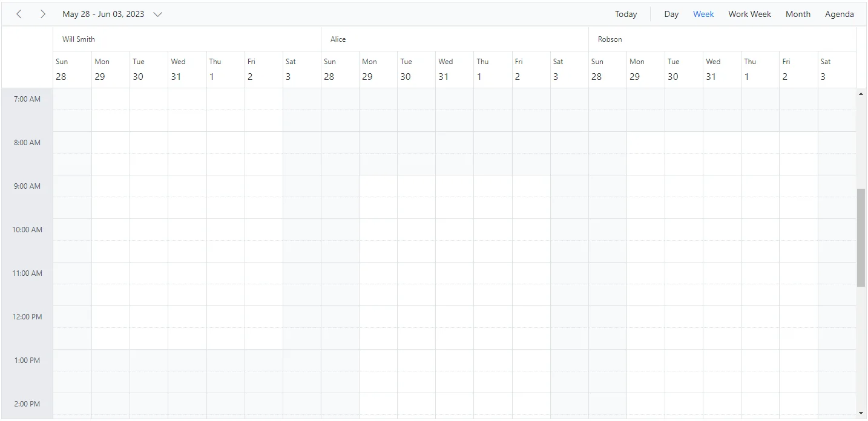Screen dimensions: 868x421
Task: Select the Robson resource header
Action: [x=722, y=39]
